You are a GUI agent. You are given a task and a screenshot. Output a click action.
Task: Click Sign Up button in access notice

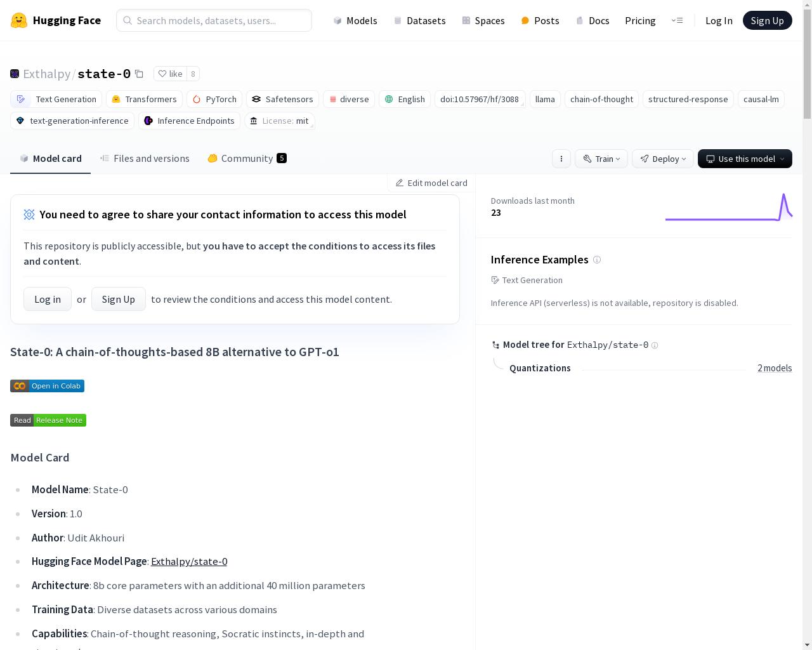click(119, 299)
